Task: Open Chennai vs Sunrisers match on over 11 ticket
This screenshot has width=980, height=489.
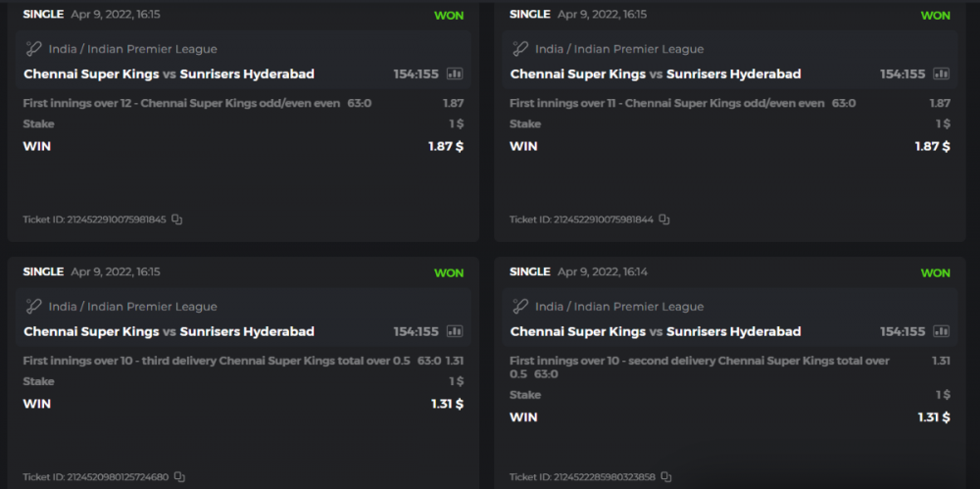Action: (655, 73)
